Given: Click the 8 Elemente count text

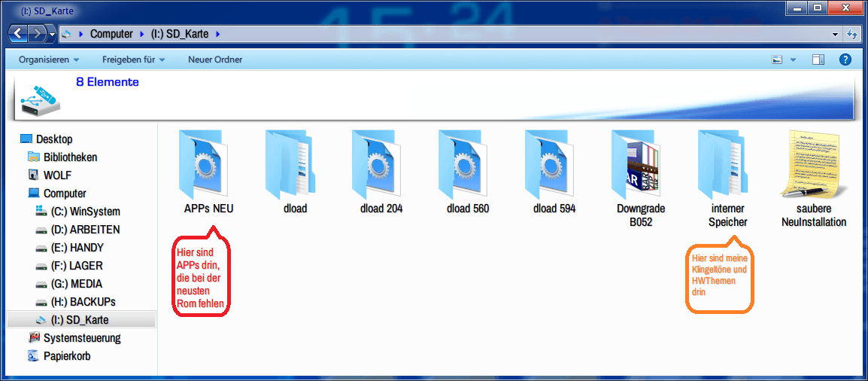Looking at the screenshot, I should (x=108, y=83).
